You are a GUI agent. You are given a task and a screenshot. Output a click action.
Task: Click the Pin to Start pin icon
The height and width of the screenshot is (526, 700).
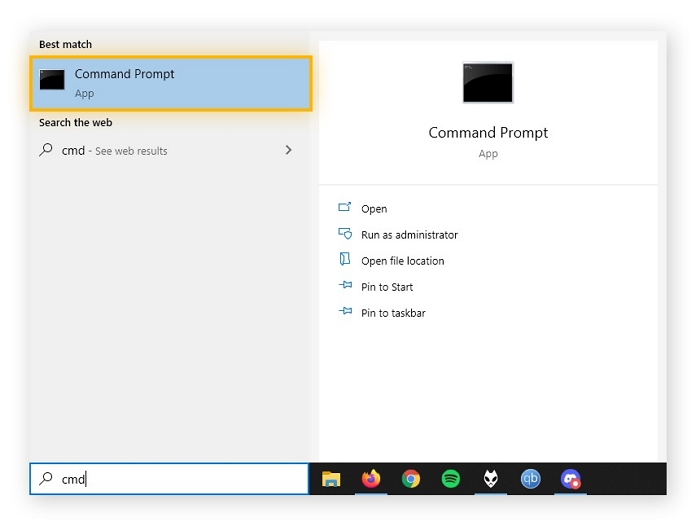point(345,285)
